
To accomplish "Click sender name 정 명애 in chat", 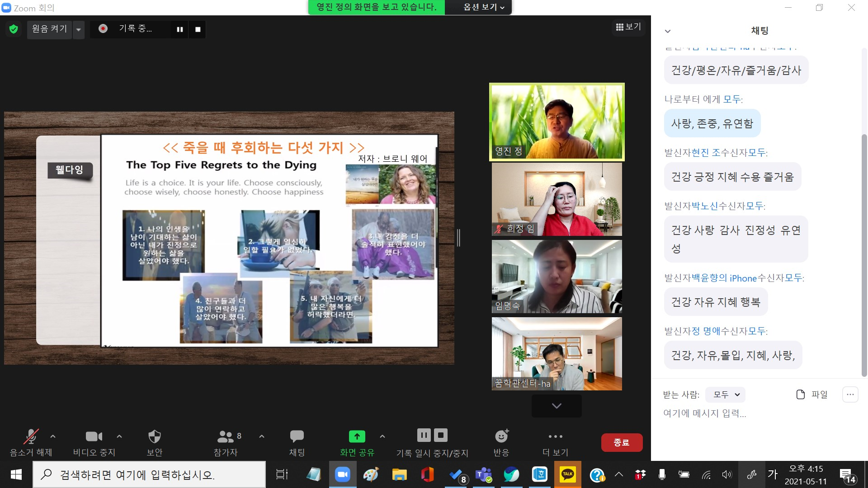I will coord(706,331).
